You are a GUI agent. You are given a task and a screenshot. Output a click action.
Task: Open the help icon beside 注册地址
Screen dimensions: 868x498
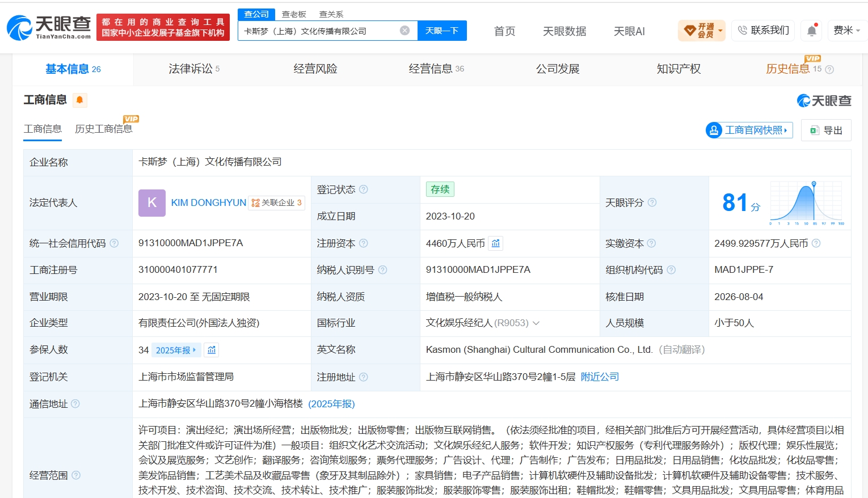pyautogui.click(x=364, y=377)
